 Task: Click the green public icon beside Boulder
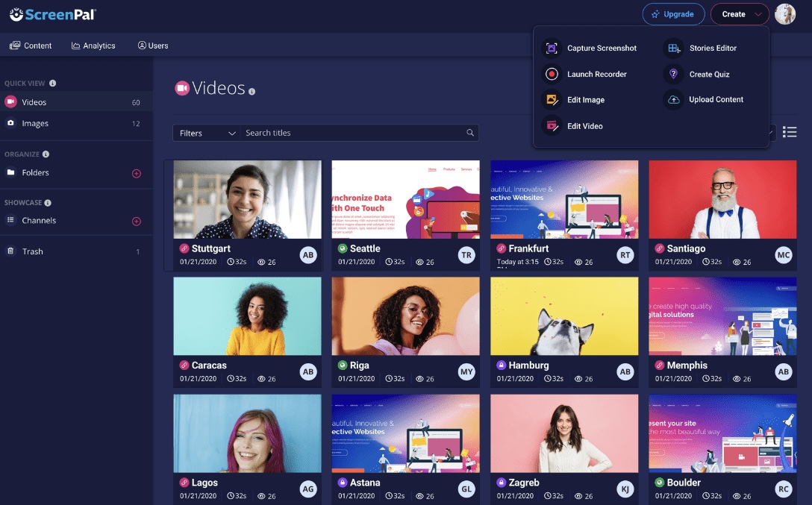659,482
